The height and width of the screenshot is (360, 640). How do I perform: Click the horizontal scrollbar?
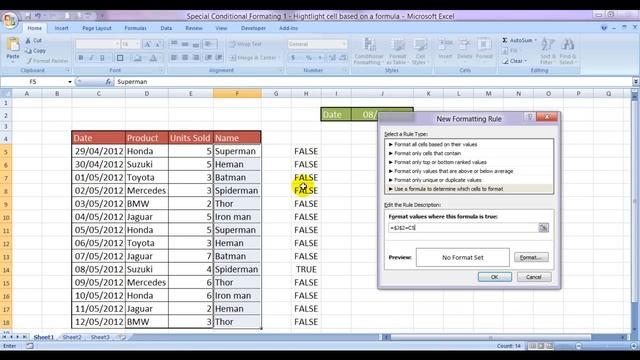click(x=504, y=337)
